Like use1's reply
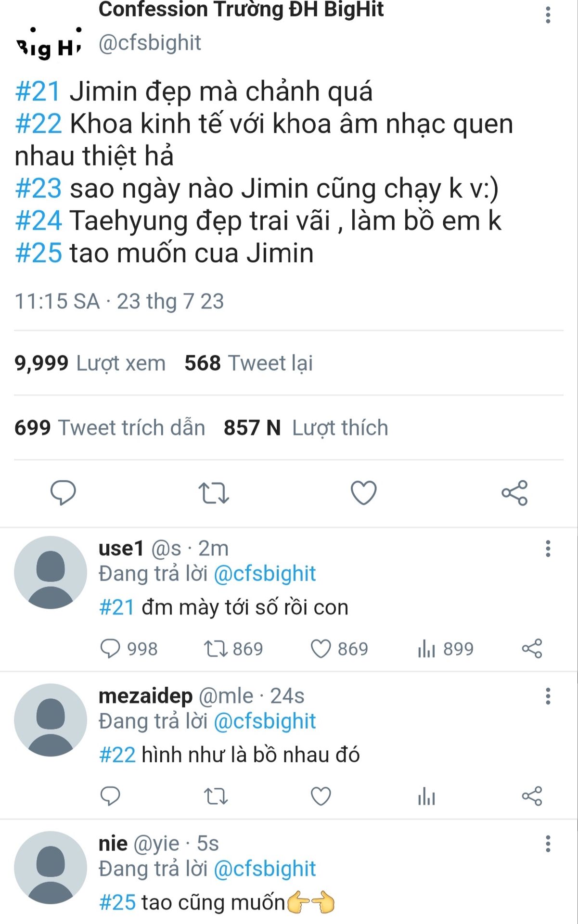578x924 pixels. pos(321,649)
